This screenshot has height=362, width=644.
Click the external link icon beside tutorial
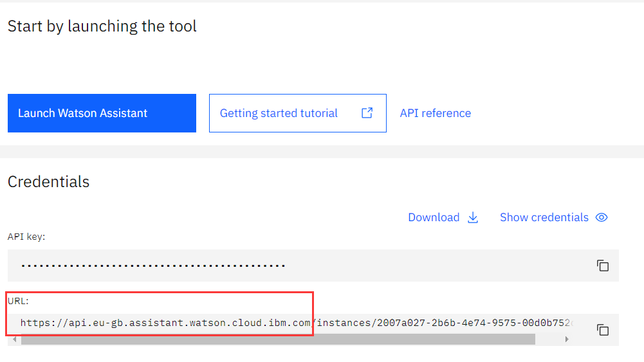tap(367, 113)
